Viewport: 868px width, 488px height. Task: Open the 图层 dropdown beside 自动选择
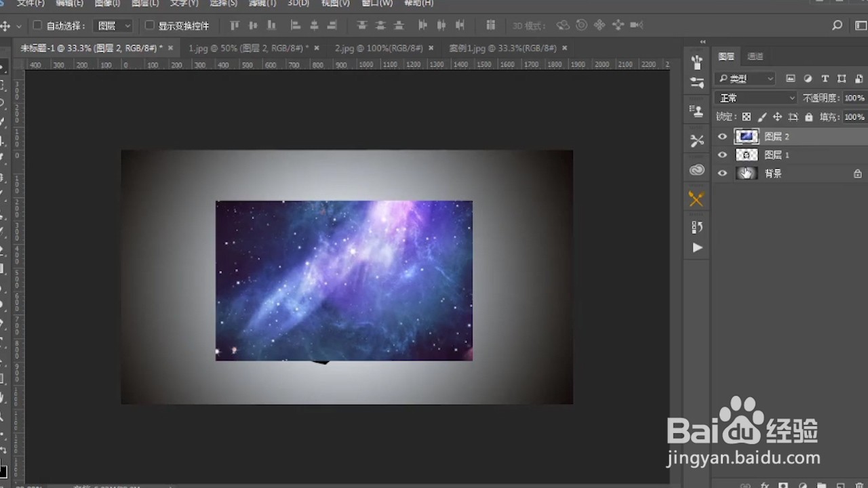tap(112, 25)
